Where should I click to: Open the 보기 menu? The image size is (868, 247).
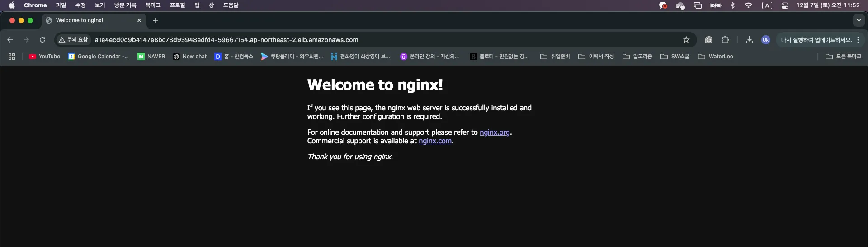[100, 5]
